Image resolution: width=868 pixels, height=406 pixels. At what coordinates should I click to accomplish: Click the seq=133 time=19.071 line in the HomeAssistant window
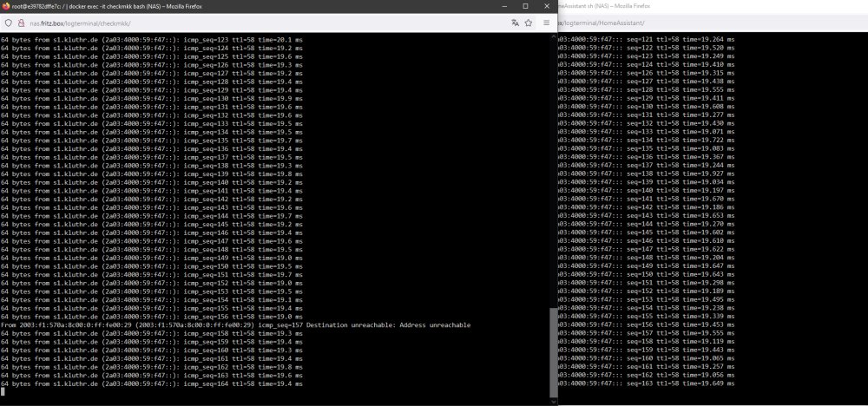(647, 132)
